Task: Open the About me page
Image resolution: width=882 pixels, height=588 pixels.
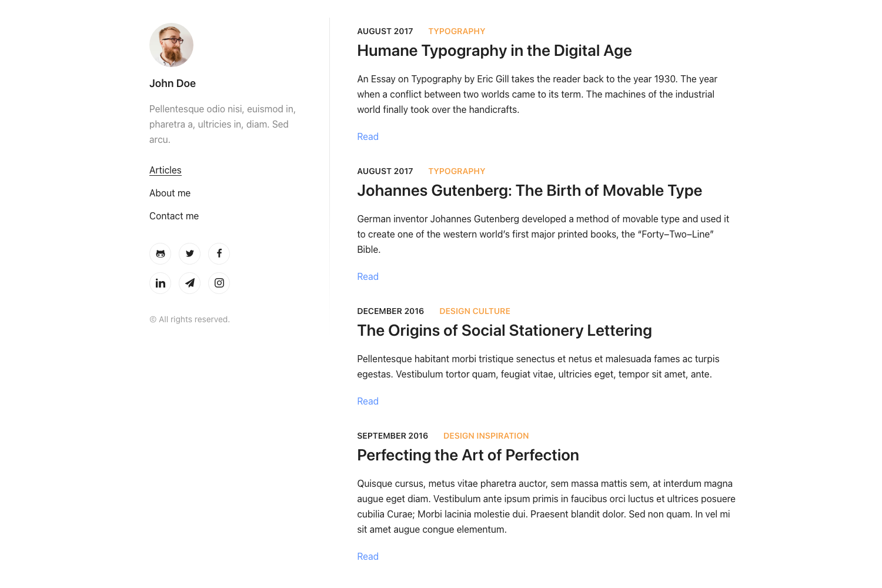Action: point(170,193)
